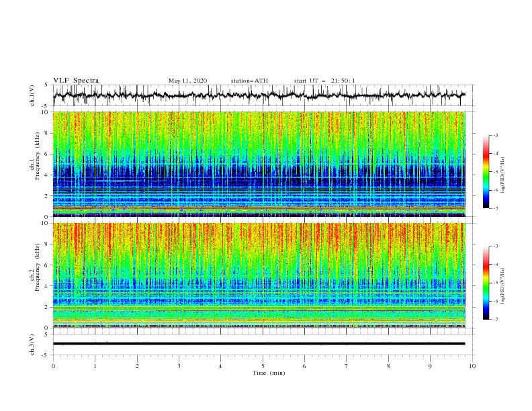532x411 pixels.
Task: Click the time axis tick label '7'
Action: pos(347,366)
